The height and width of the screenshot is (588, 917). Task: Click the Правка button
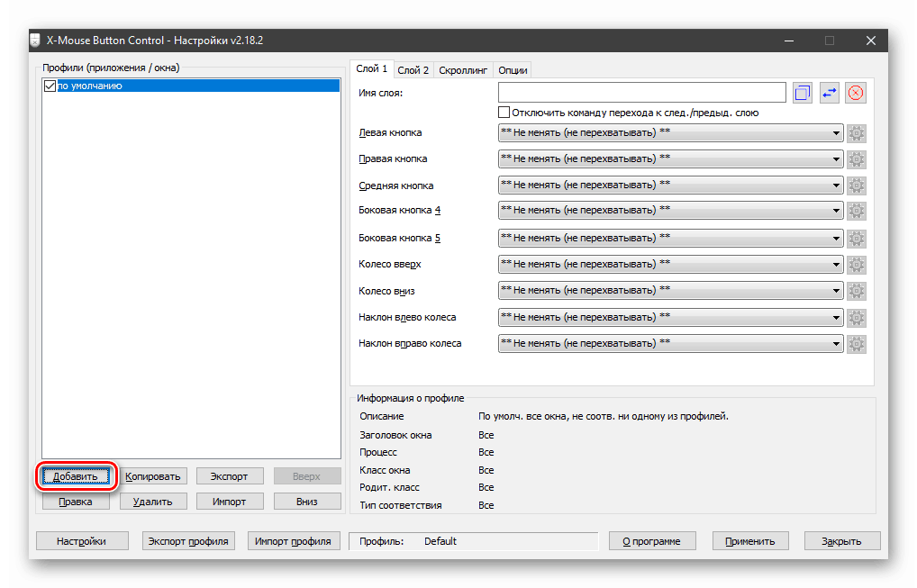tap(76, 502)
